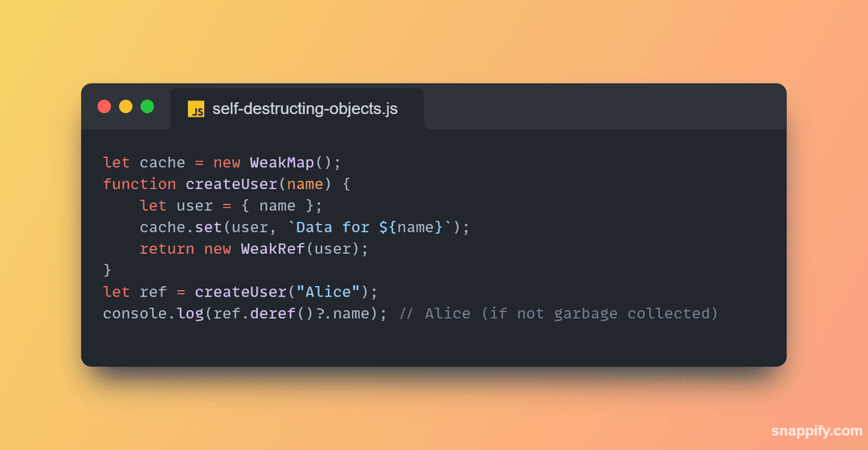Click the console.log call
This screenshot has width=868, height=450.
tap(153, 313)
